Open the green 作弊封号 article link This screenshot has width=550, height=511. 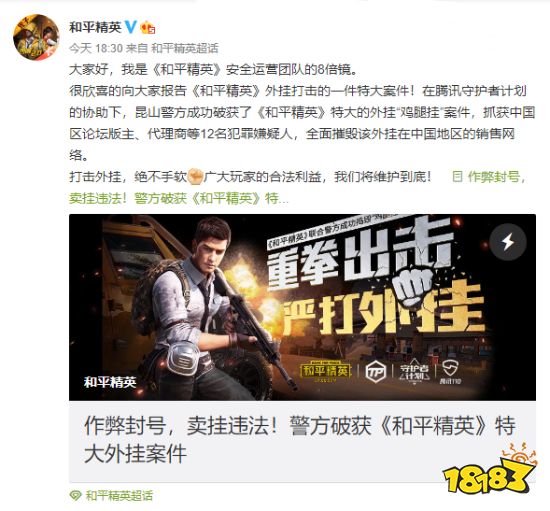coord(493,176)
